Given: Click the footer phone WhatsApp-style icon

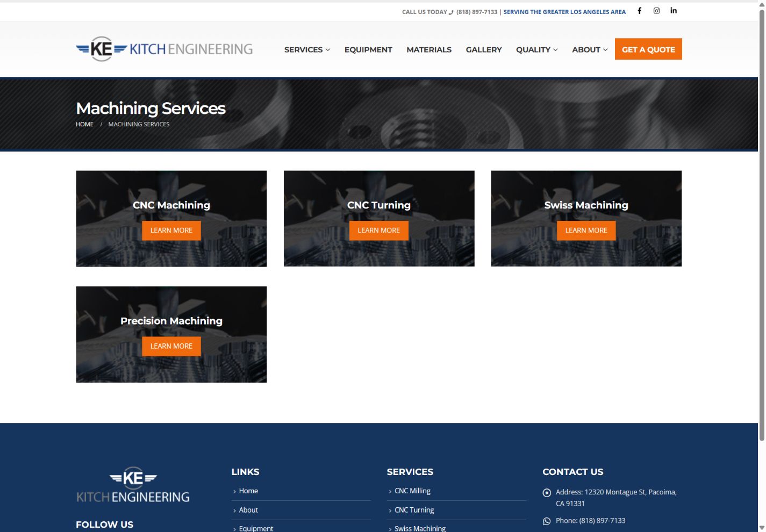Looking at the screenshot, I should point(547,521).
